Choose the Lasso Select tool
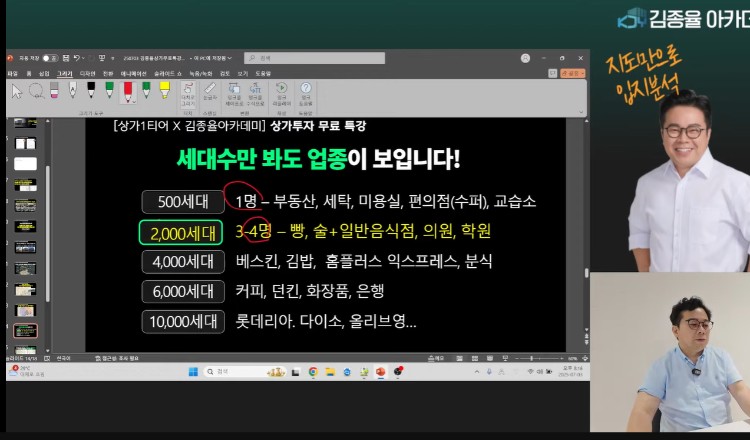The height and width of the screenshot is (440, 750). click(36, 91)
